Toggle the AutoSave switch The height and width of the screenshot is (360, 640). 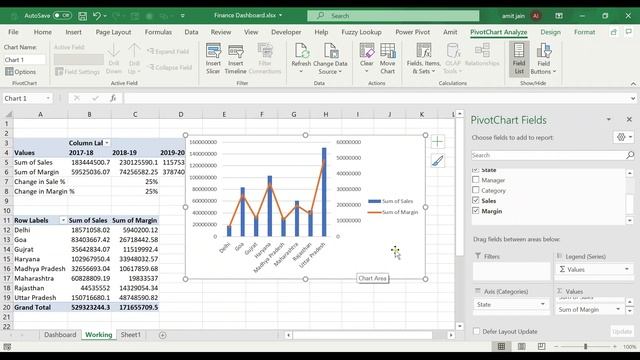coord(62,16)
